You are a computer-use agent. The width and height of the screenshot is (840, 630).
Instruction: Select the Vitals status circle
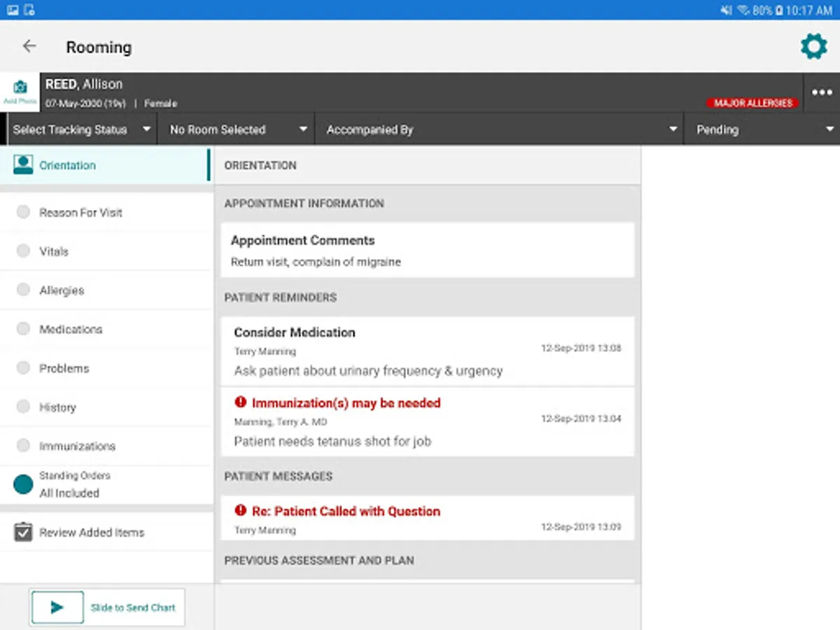pos(23,251)
